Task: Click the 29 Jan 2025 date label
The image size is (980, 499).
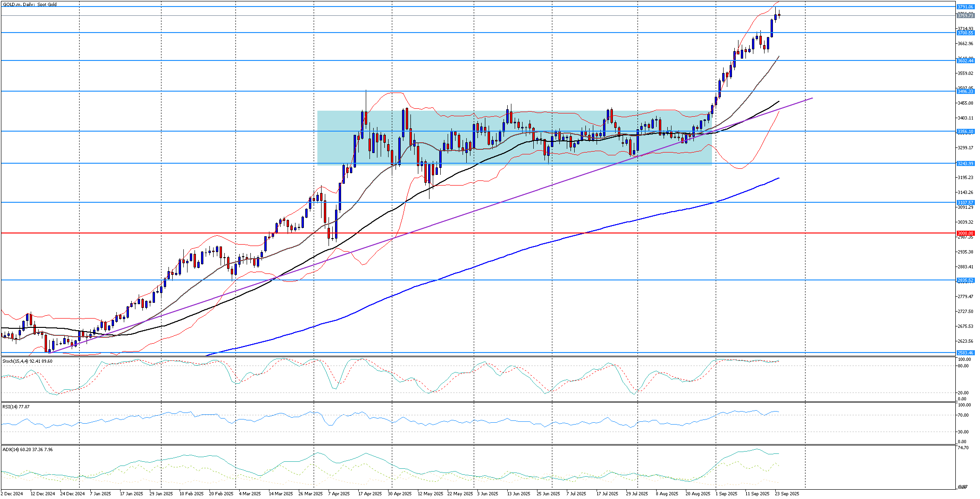Action: tap(161, 493)
